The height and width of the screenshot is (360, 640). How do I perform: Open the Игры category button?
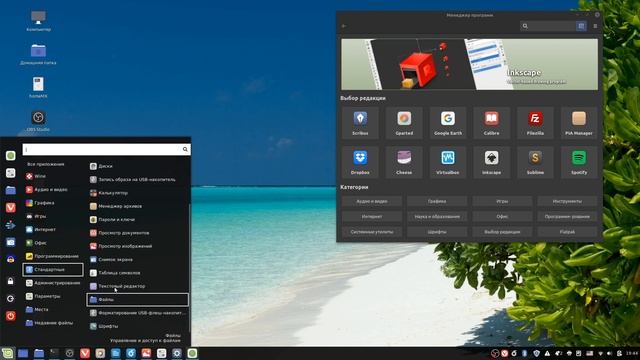pos(502,201)
